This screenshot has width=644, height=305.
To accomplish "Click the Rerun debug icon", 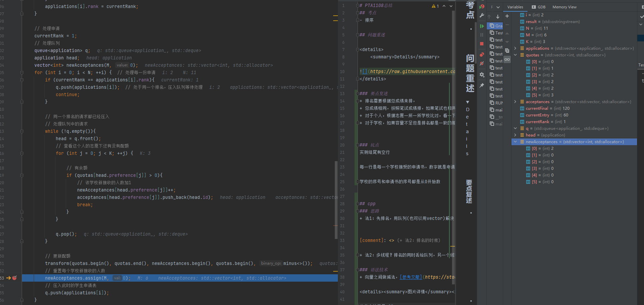I will tap(482, 6).
